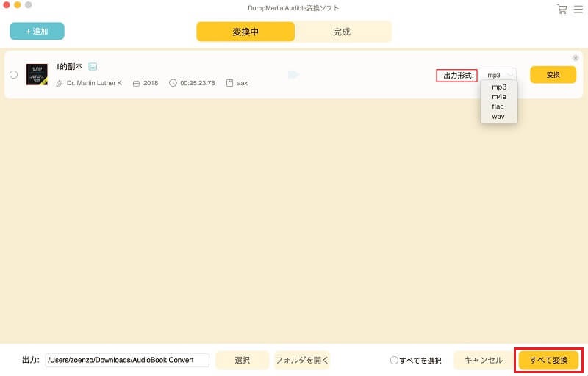Click the red close window button
The image size is (588, 376).
(7, 5)
